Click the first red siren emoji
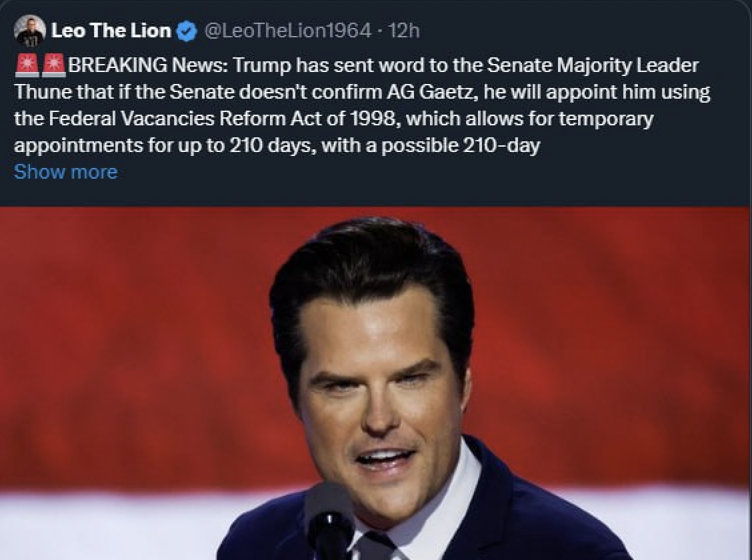This screenshot has width=752, height=560. (27, 66)
